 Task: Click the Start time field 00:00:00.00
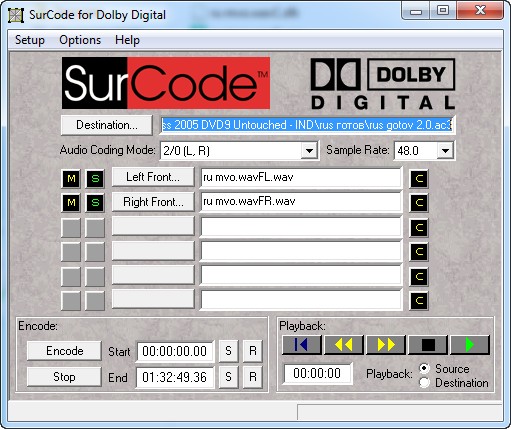coord(175,351)
